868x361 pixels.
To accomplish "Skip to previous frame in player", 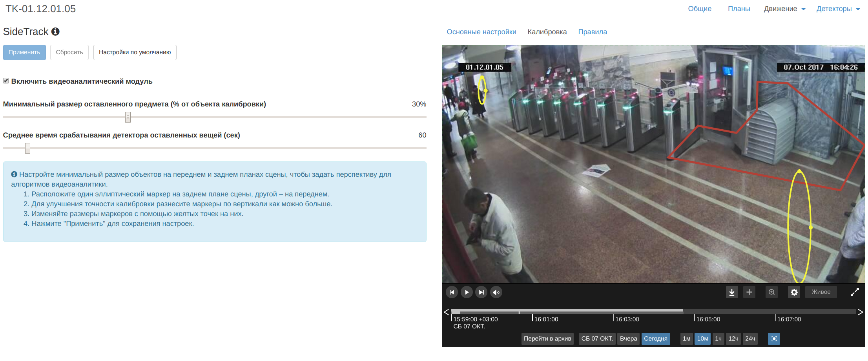I will 452,292.
